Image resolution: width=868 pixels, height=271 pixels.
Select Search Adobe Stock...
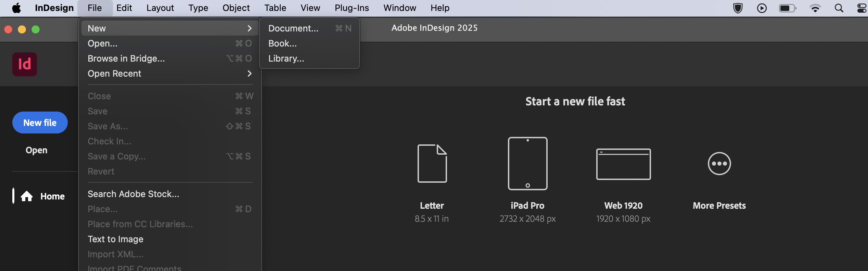pyautogui.click(x=170, y=194)
